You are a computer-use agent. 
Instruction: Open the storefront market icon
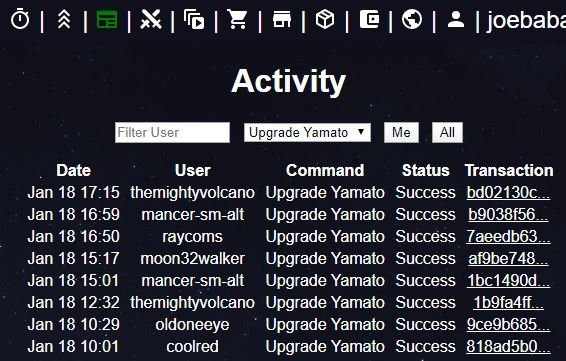click(282, 19)
